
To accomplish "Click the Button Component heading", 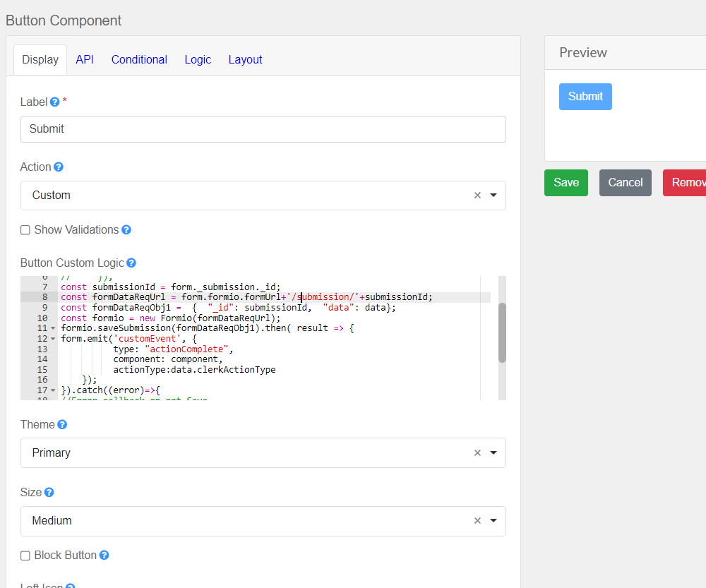I will click(64, 20).
